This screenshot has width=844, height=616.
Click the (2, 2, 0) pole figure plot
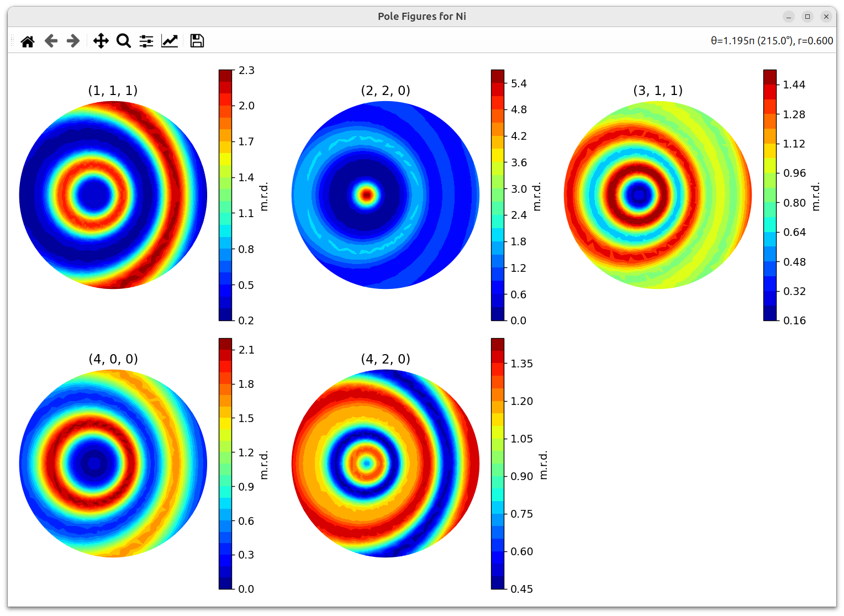click(x=386, y=195)
